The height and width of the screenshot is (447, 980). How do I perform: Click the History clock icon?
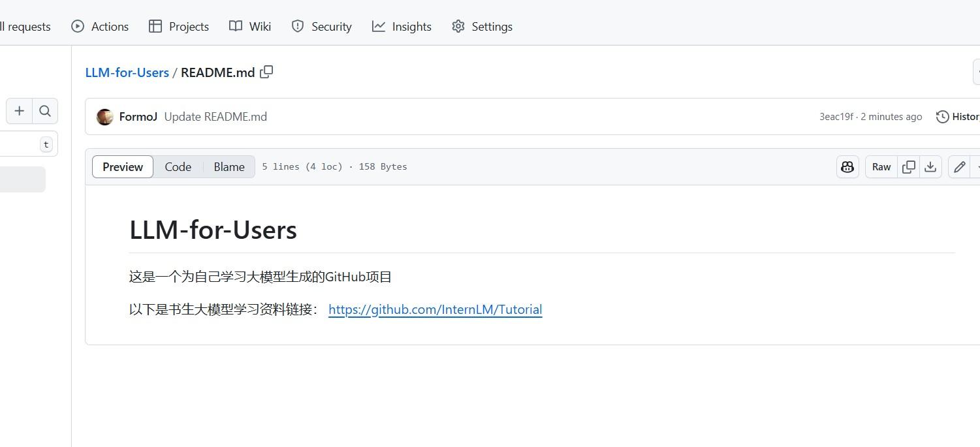point(942,117)
